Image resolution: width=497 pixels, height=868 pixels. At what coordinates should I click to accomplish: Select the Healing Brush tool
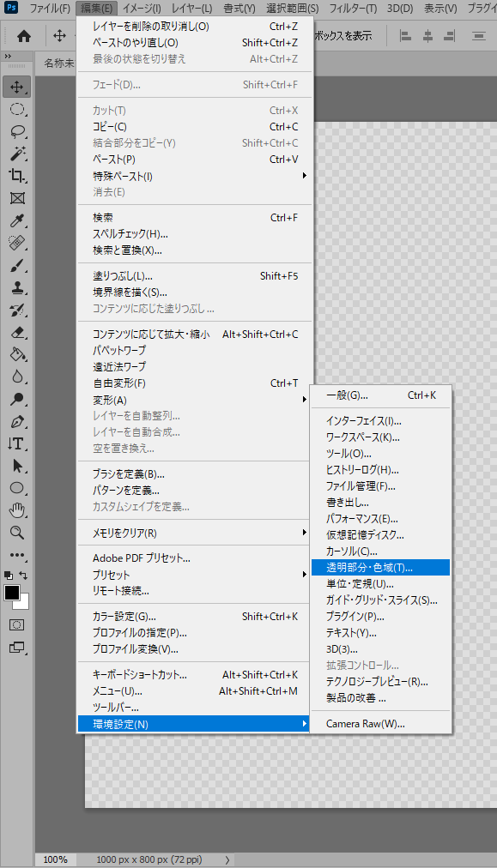pyautogui.click(x=17, y=243)
